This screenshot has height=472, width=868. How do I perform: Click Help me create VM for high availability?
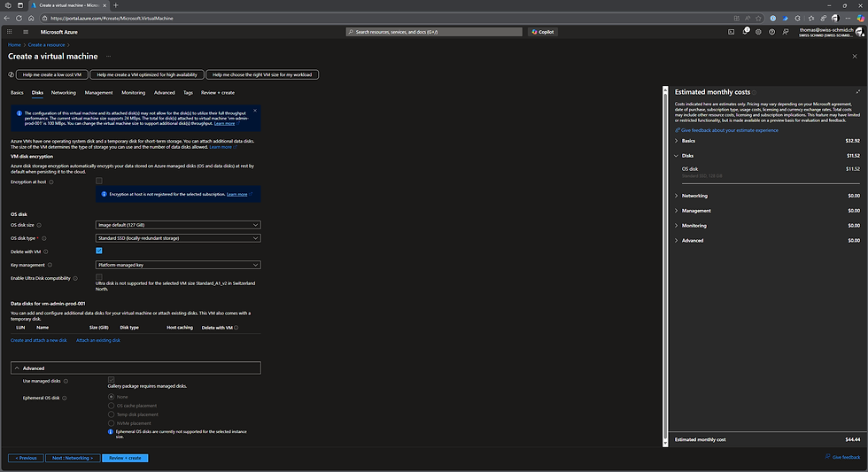pos(147,74)
